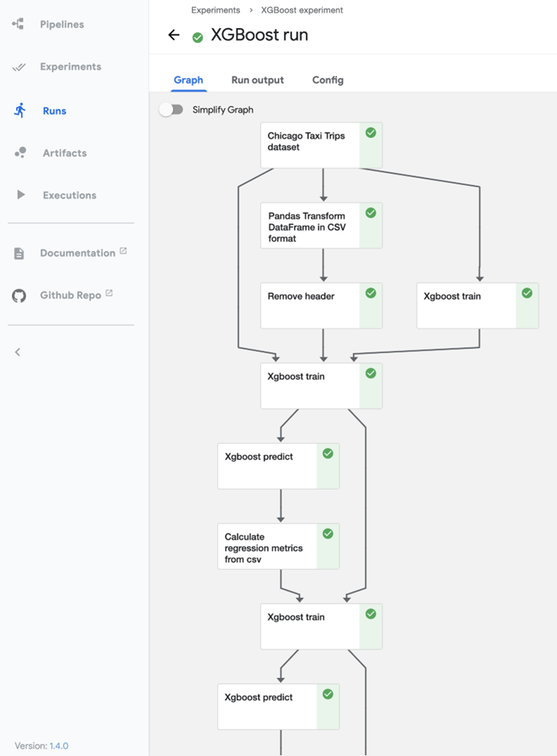
Task: Select the Remove header node
Action: tap(311, 305)
